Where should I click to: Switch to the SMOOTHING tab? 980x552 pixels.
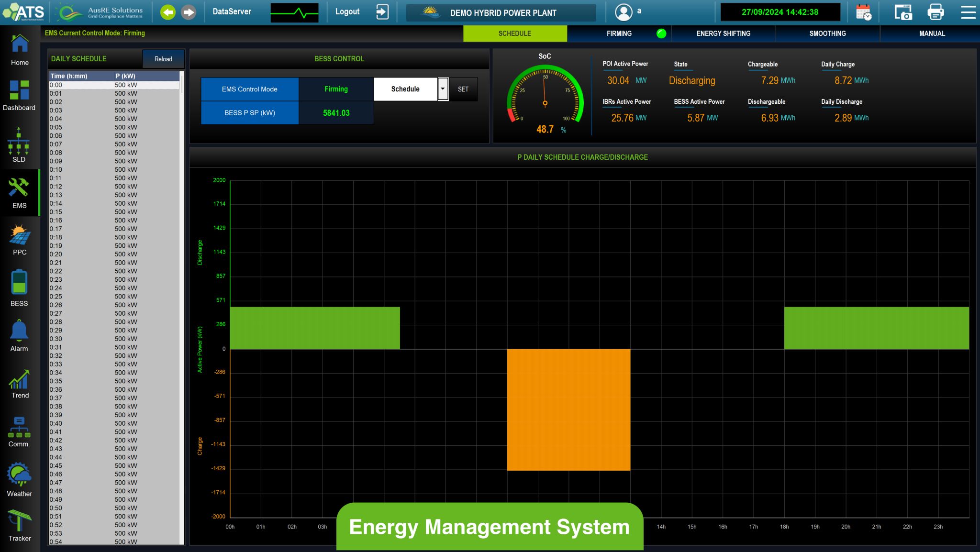[x=827, y=33]
